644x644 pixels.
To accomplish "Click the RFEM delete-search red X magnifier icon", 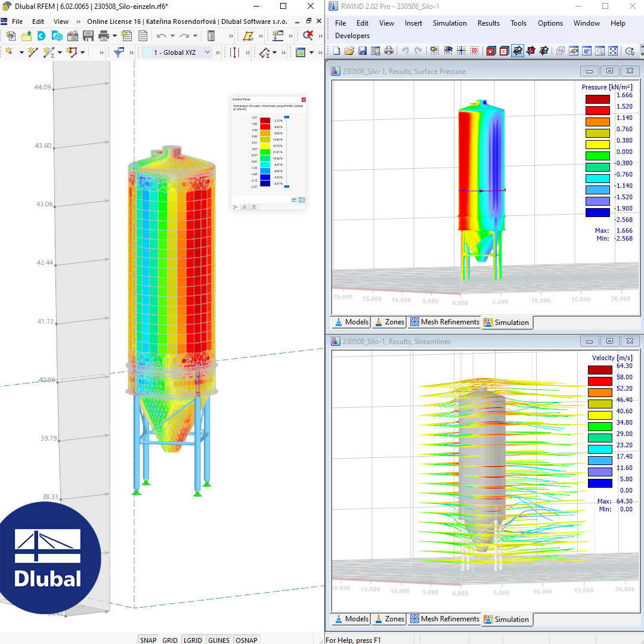I will (308, 36).
